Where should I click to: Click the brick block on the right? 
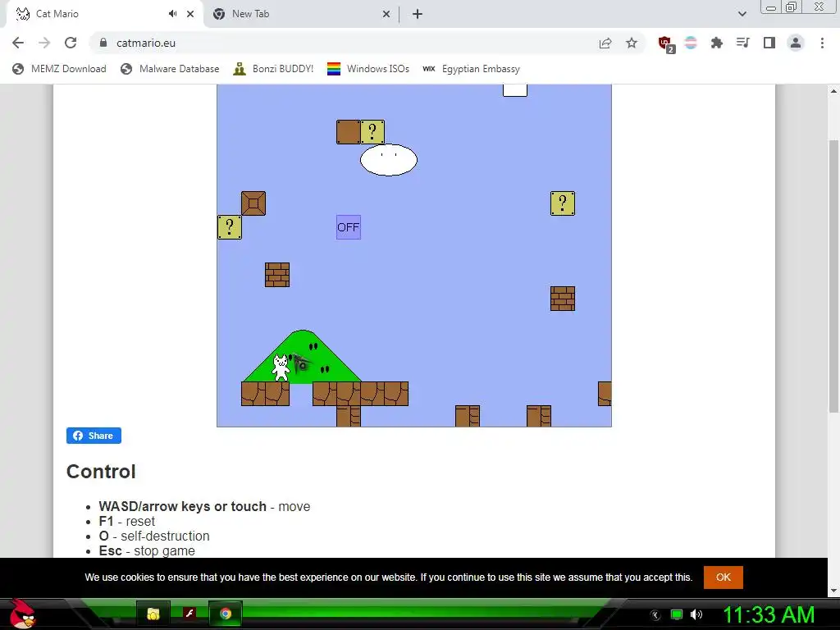[x=563, y=299]
